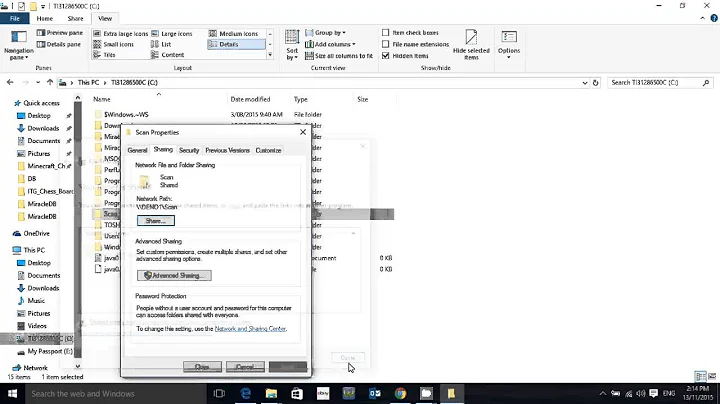Switch to the Share ribbon tab

pos(75,18)
